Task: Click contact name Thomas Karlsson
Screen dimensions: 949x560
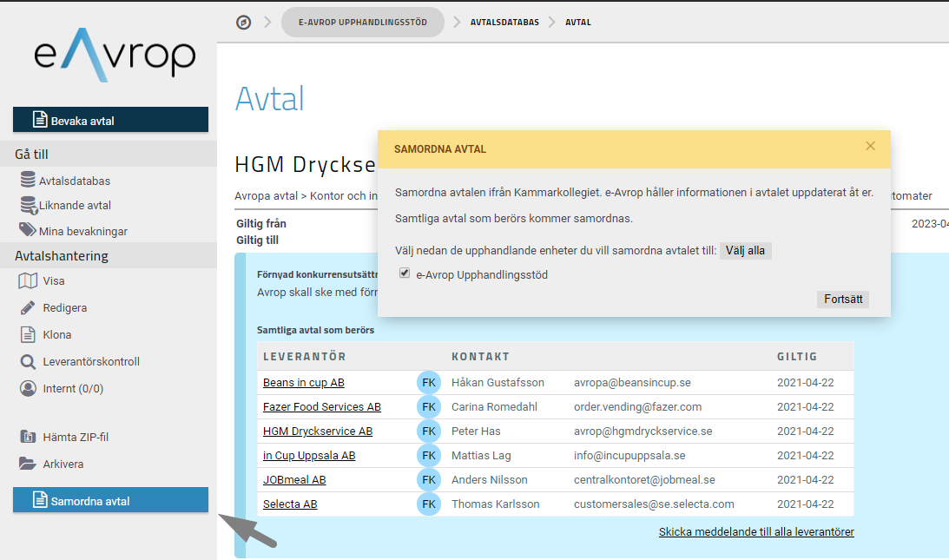Action: click(x=496, y=504)
